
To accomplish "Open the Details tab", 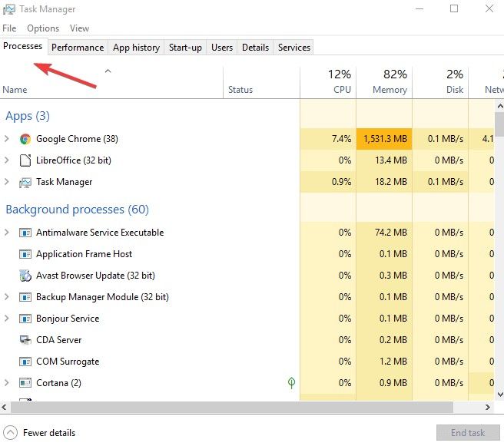I will pyautogui.click(x=255, y=48).
